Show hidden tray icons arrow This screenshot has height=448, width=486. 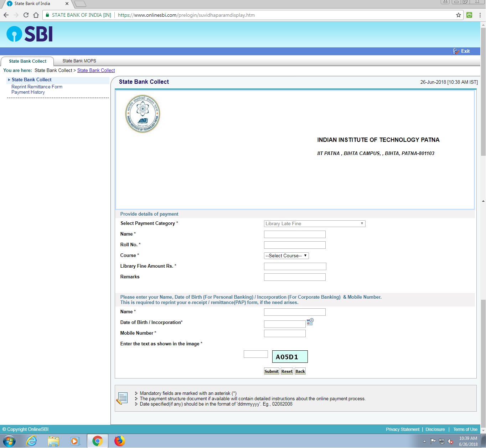click(x=424, y=441)
